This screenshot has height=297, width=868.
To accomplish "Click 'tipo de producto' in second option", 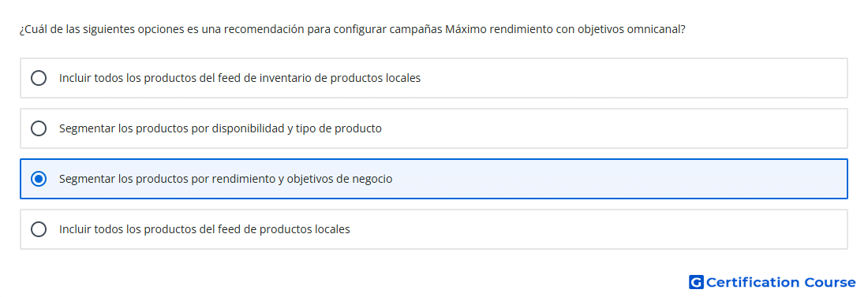I will coord(339,128).
